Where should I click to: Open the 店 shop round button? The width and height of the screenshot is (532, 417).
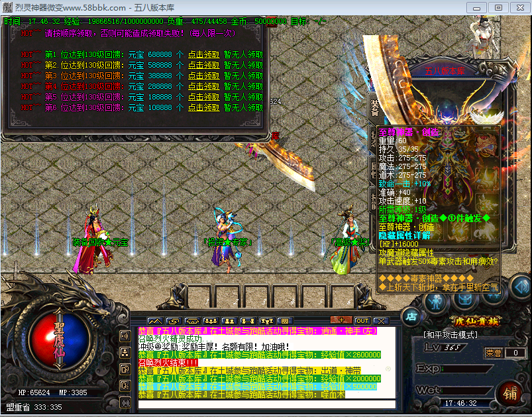click(411, 317)
